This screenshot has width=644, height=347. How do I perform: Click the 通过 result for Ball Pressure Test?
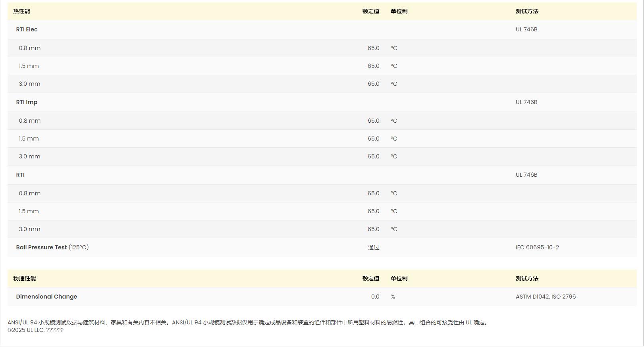pos(373,247)
